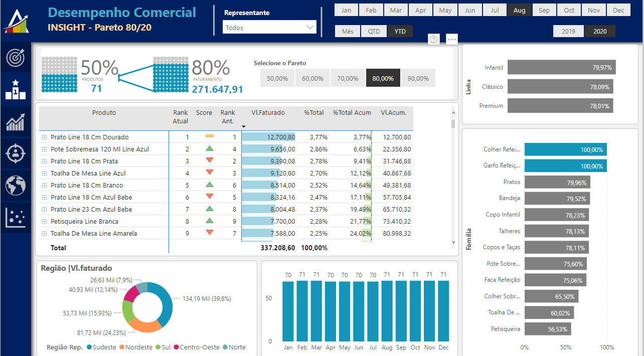The width and height of the screenshot is (644, 356).
Task: Switch period to QTD
Action: [x=374, y=31]
